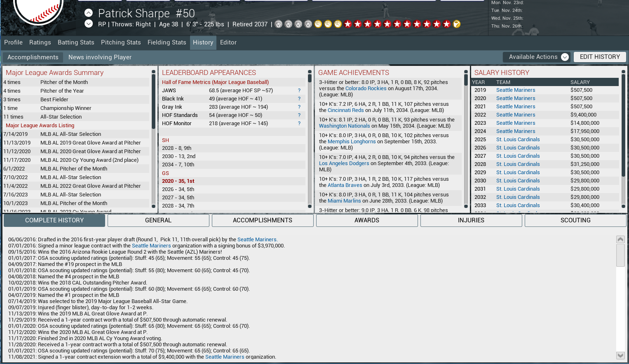Click the gold icon ending the awards row
Image resolution: width=629 pixels, height=364 pixels.
click(x=457, y=24)
